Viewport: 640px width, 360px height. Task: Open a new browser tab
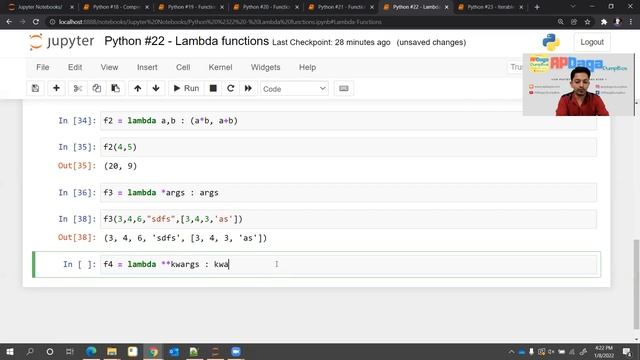(537, 7)
